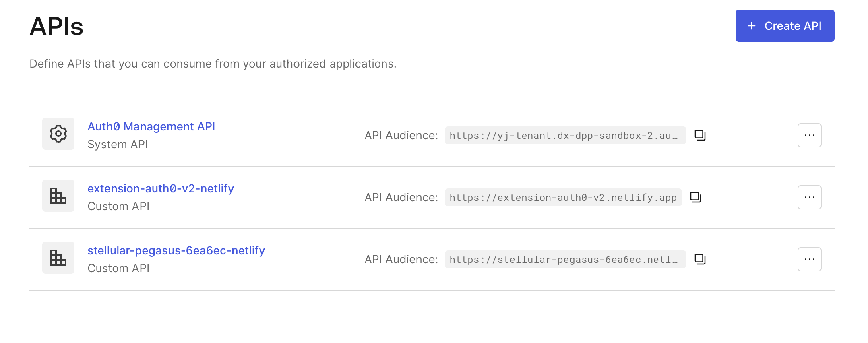Select the yj-tenant audience URL field
This screenshot has width=868, height=343.
click(565, 135)
